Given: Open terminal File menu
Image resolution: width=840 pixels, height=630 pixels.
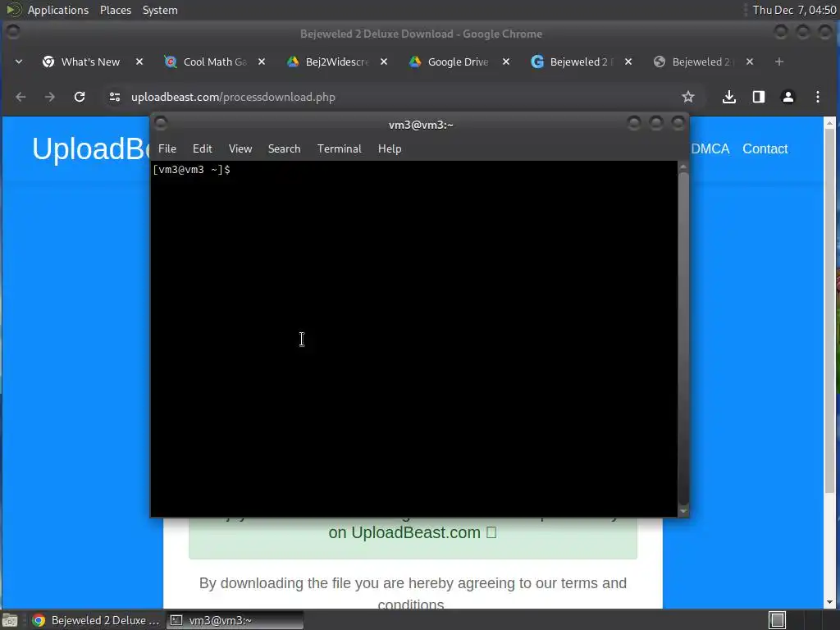Looking at the screenshot, I should 167,149.
